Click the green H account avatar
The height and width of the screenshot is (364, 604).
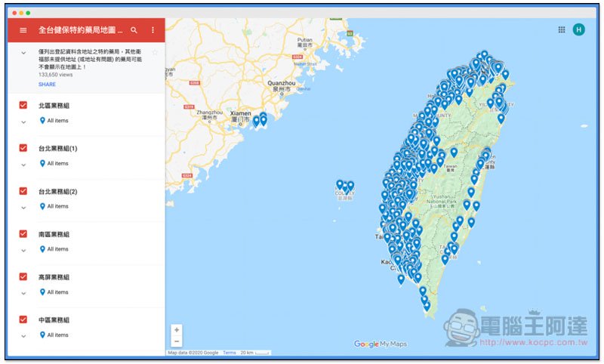(579, 29)
